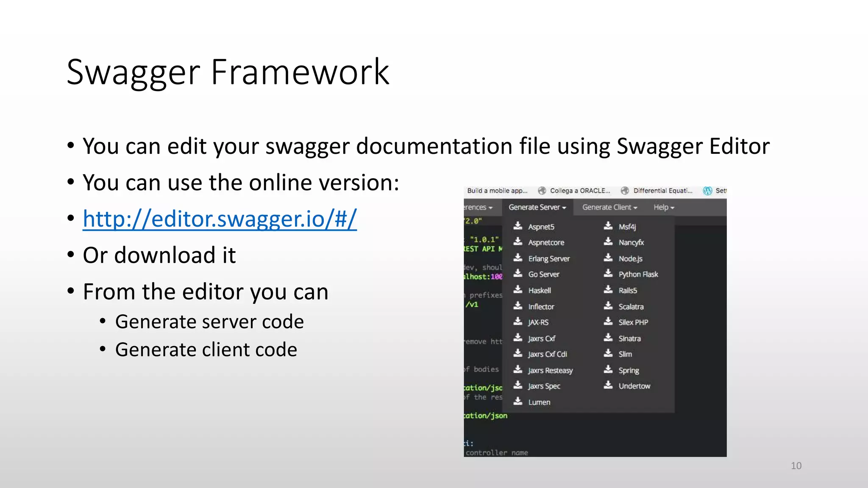868x488 pixels.
Task: Open the 'Build a mobile app...' bookmark
Action: click(x=497, y=191)
